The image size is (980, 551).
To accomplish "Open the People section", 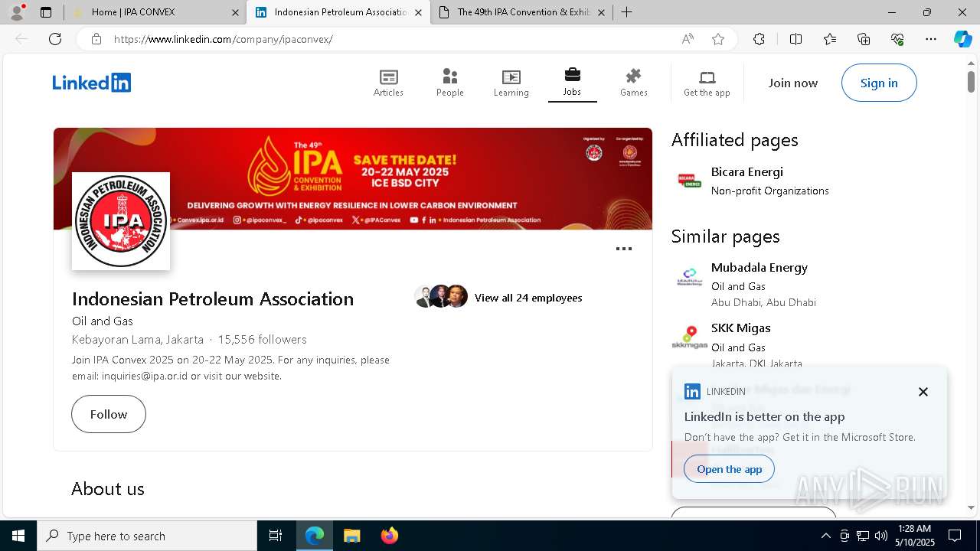I will tap(450, 83).
